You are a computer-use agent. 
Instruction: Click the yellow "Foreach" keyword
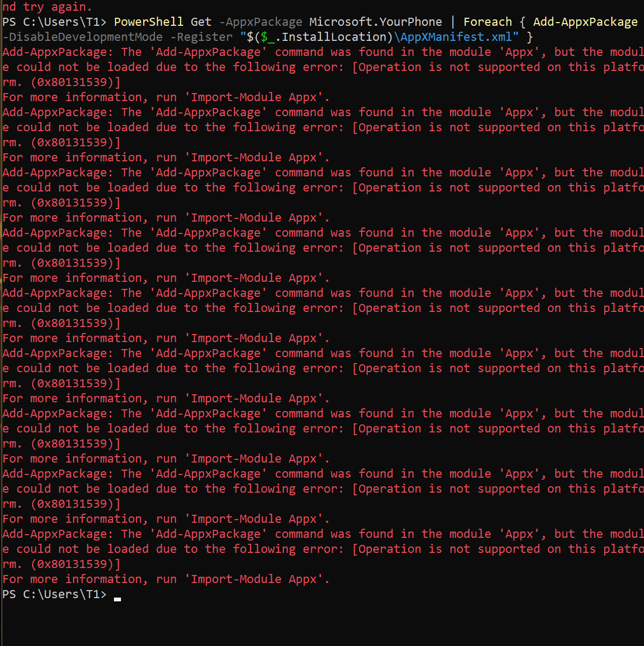coord(488,22)
